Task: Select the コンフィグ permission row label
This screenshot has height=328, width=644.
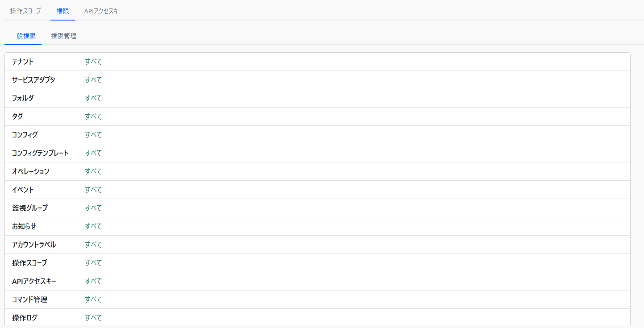Action: tap(25, 135)
